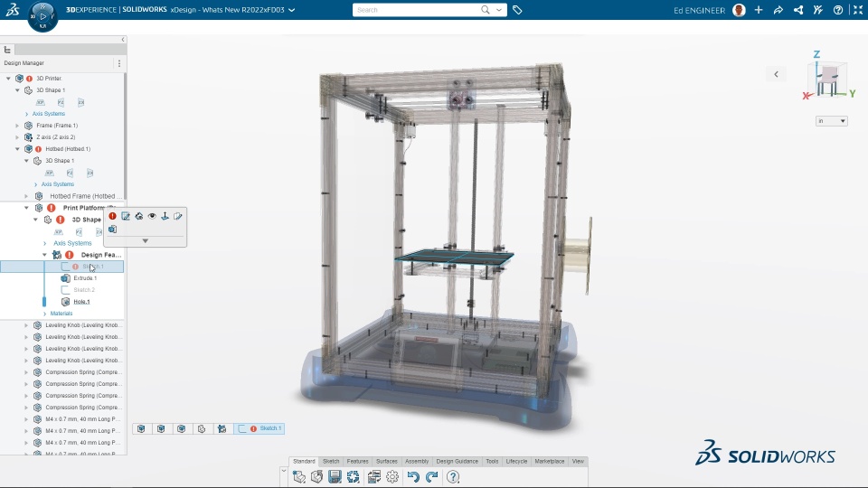This screenshot has height=488, width=868.
Task: Open the Assembly tab
Action: tap(417, 462)
